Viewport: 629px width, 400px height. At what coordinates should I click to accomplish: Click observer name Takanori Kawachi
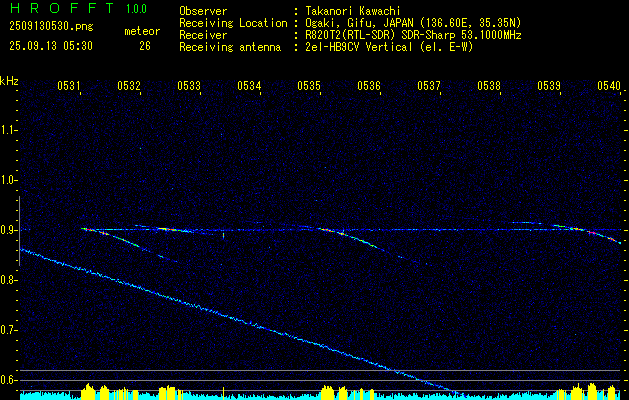(x=353, y=11)
